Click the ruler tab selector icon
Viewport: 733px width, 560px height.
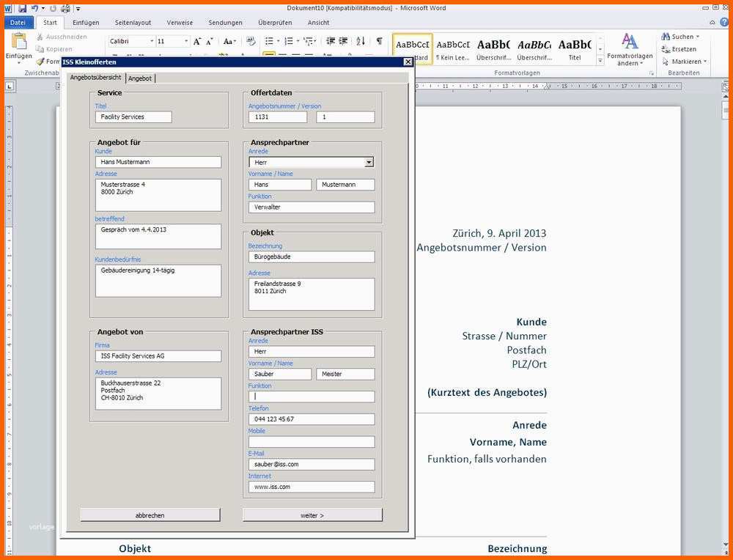pos(10,86)
